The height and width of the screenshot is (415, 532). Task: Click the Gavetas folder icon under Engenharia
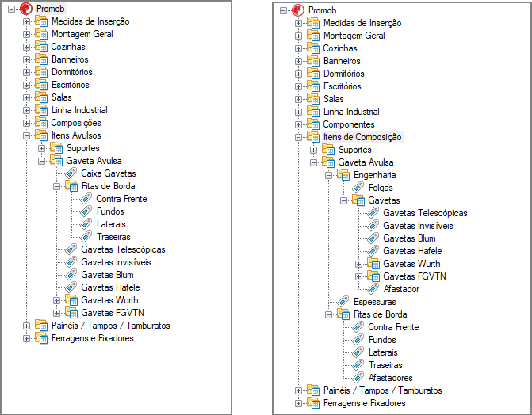click(x=358, y=200)
